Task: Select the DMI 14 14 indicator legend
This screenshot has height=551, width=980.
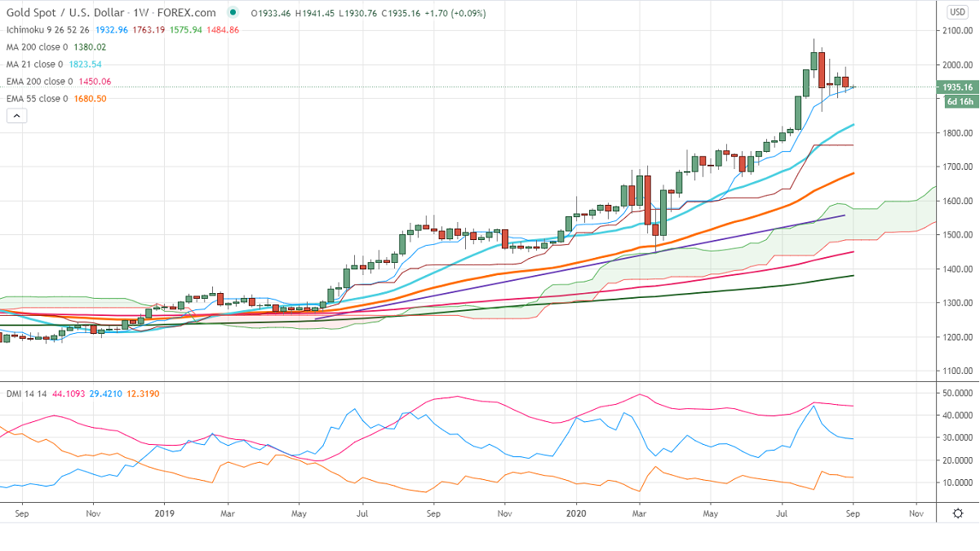Action: tap(27, 394)
